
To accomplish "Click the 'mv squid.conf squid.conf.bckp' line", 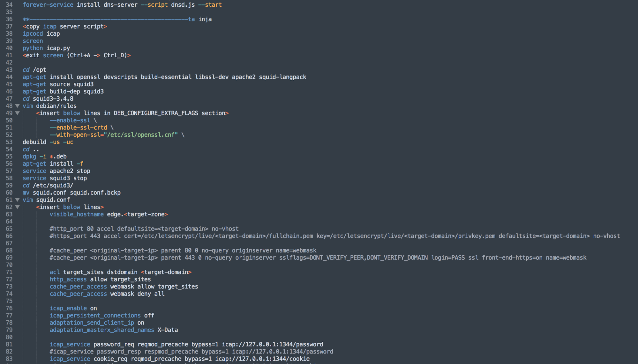I will pos(71,193).
